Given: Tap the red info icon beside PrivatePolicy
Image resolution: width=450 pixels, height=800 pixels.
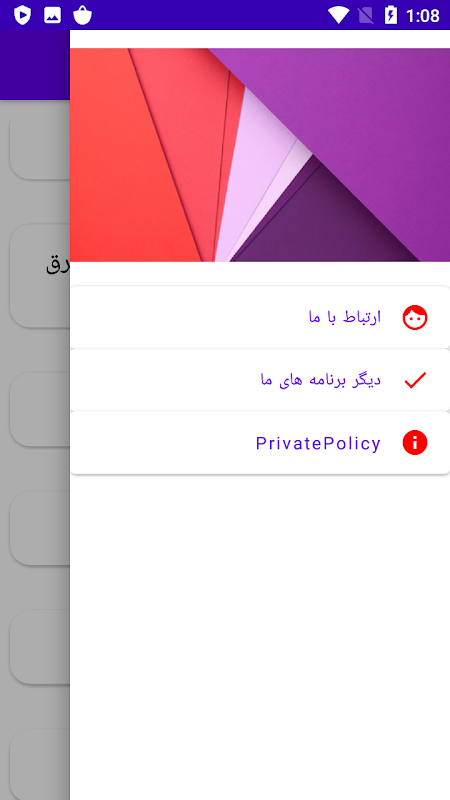Looking at the screenshot, I should tap(415, 442).
